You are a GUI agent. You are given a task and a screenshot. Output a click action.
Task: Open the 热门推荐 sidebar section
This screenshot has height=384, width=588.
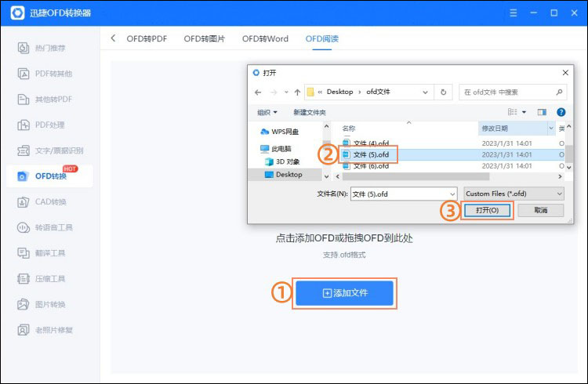pyautogui.click(x=42, y=48)
